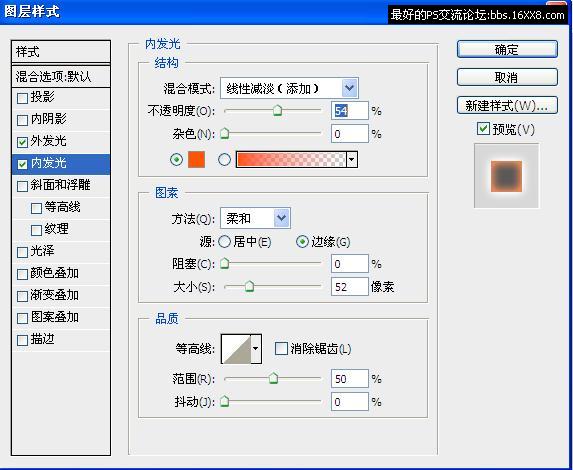Enable the 投影 drop shadow checkbox
This screenshot has height=470, width=573.
coord(22,98)
